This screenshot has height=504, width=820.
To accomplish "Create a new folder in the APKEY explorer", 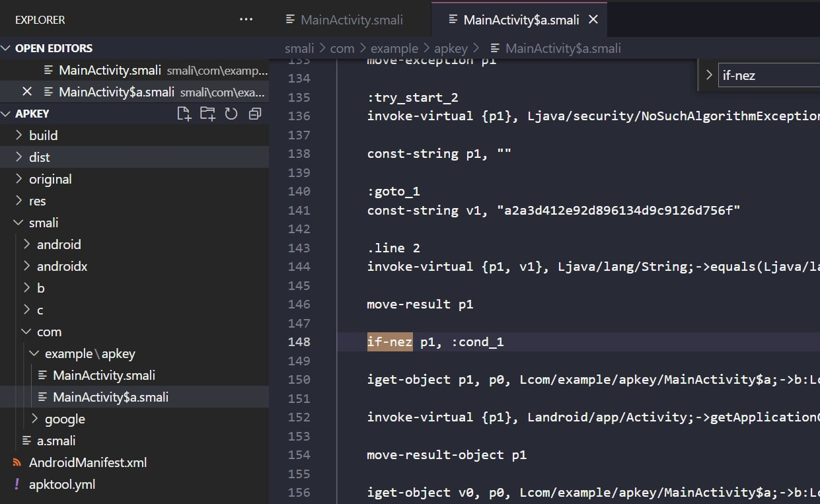I will pyautogui.click(x=207, y=113).
